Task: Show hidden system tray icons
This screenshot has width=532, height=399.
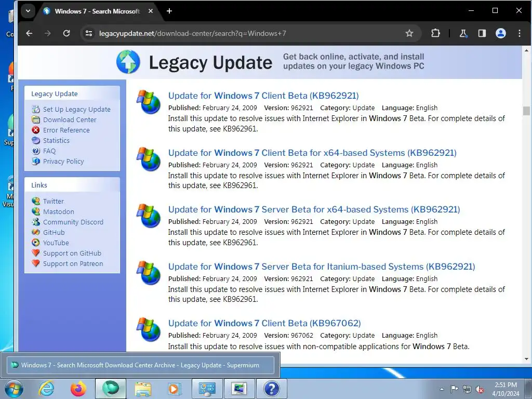Action: point(442,389)
